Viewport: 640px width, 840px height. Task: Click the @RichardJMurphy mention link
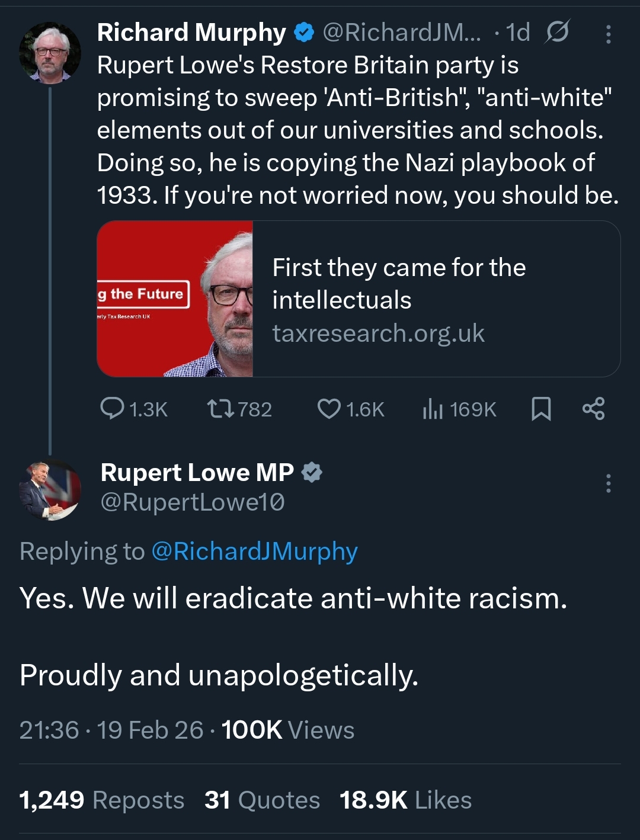click(254, 552)
